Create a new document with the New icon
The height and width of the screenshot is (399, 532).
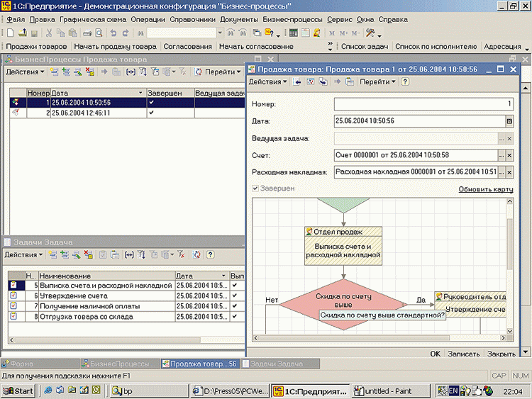coord(10,33)
